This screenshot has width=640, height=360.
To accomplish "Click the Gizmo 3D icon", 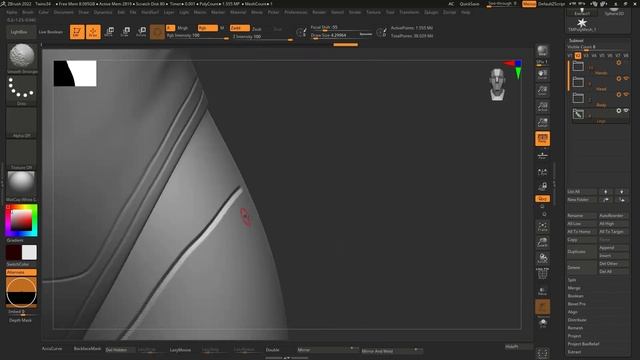I will (x=157, y=32).
